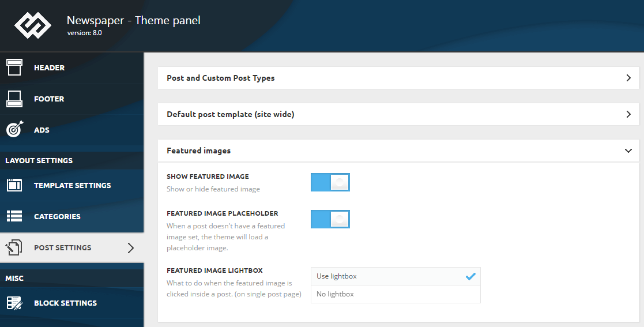Click the Template Settings window icon

pyautogui.click(x=14, y=185)
